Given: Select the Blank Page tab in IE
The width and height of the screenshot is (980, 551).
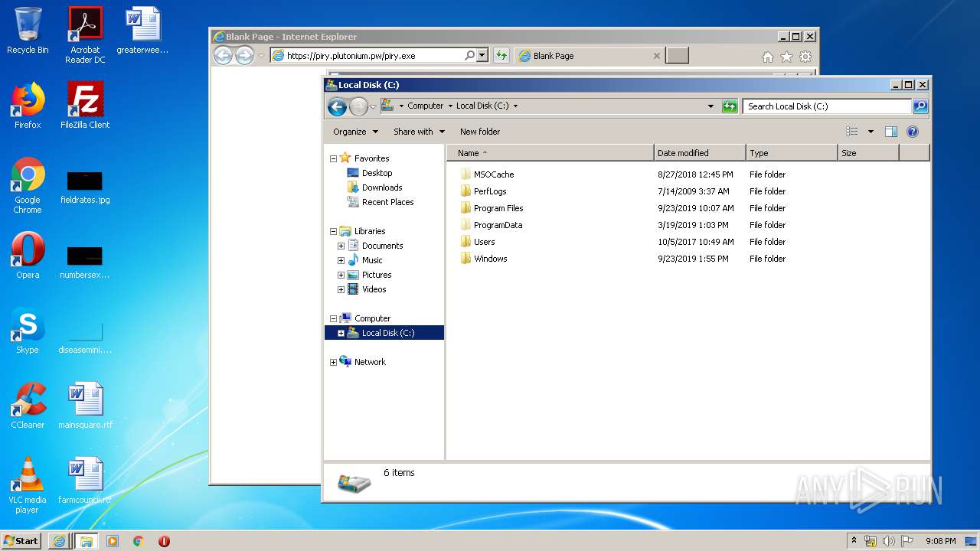Looking at the screenshot, I should pyautogui.click(x=590, y=55).
